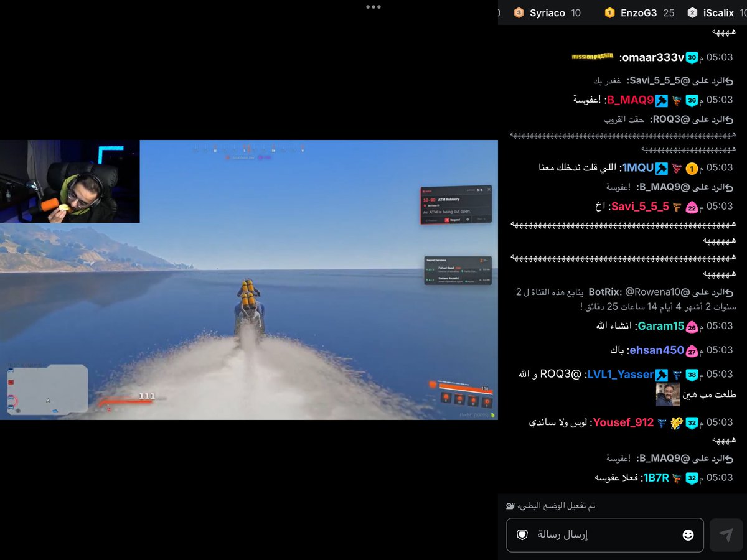Viewport: 747px width, 560px height.
Task: Tap the moderator hammer badge beside 1MQU
Action: [x=662, y=168]
